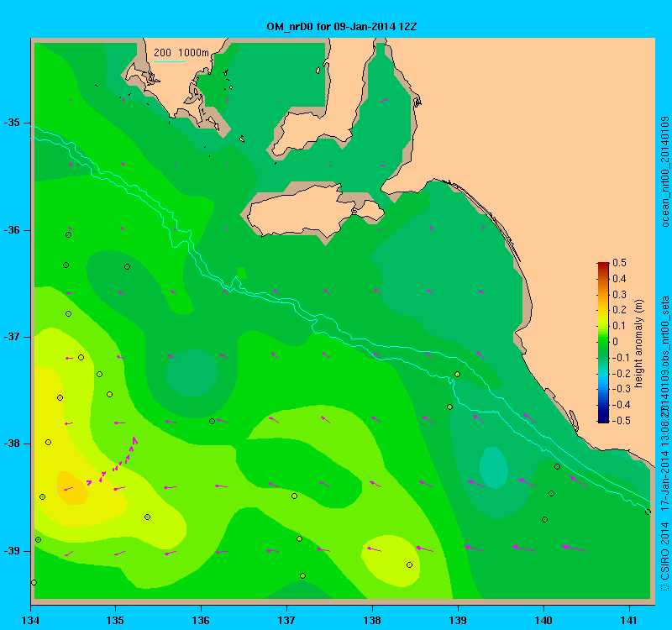Select the -39 latitude axis label

click(x=12, y=551)
